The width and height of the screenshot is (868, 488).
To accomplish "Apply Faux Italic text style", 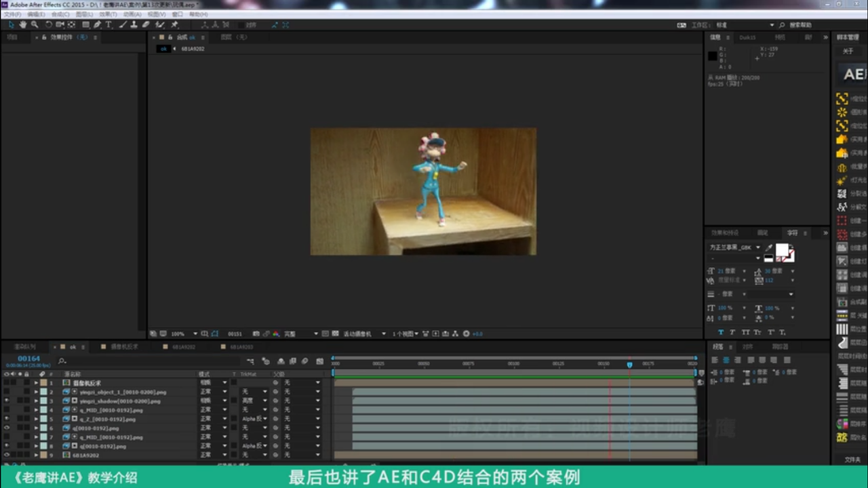I will coord(732,332).
